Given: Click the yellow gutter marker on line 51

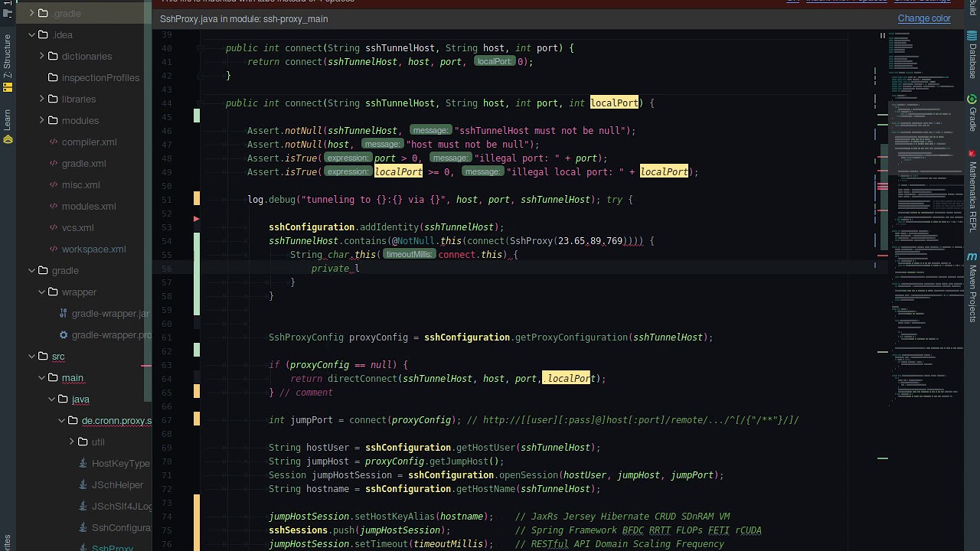Looking at the screenshot, I should point(197,199).
